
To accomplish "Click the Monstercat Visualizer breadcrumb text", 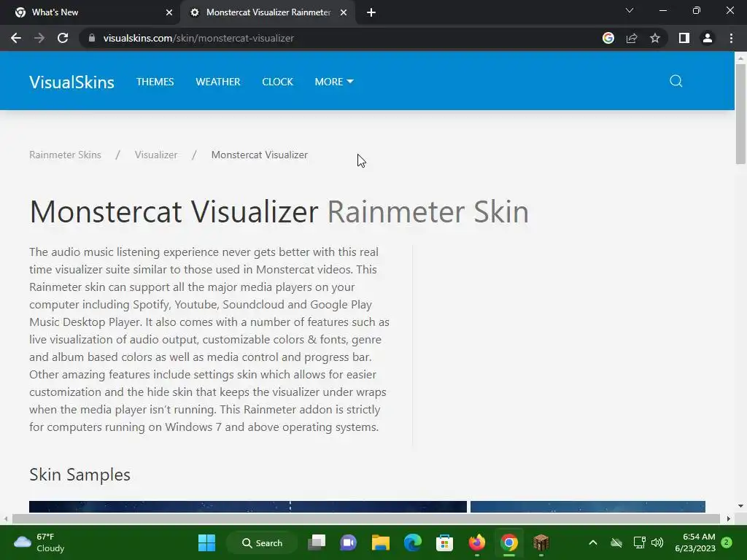I will [259, 155].
